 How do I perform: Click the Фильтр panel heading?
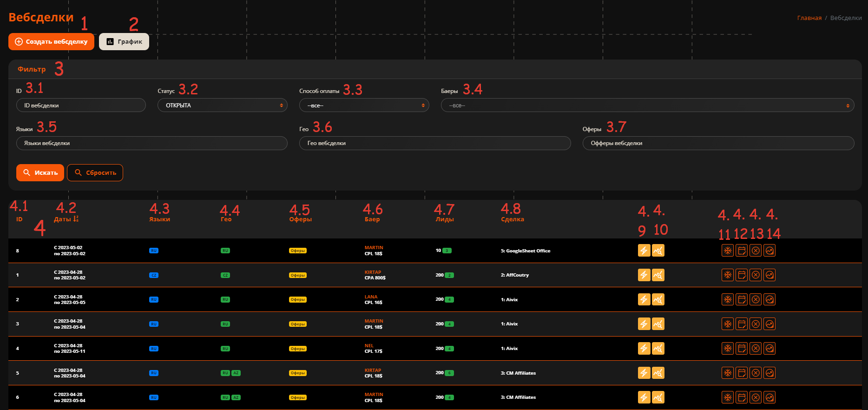tap(32, 69)
